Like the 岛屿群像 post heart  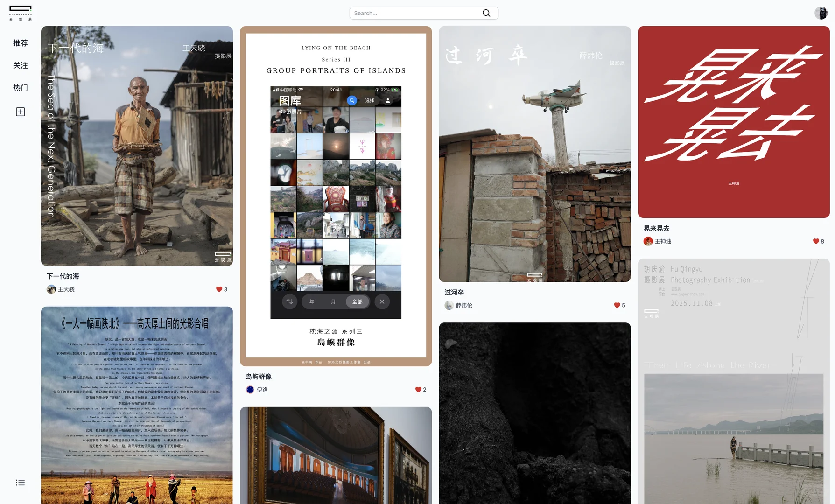tap(418, 390)
